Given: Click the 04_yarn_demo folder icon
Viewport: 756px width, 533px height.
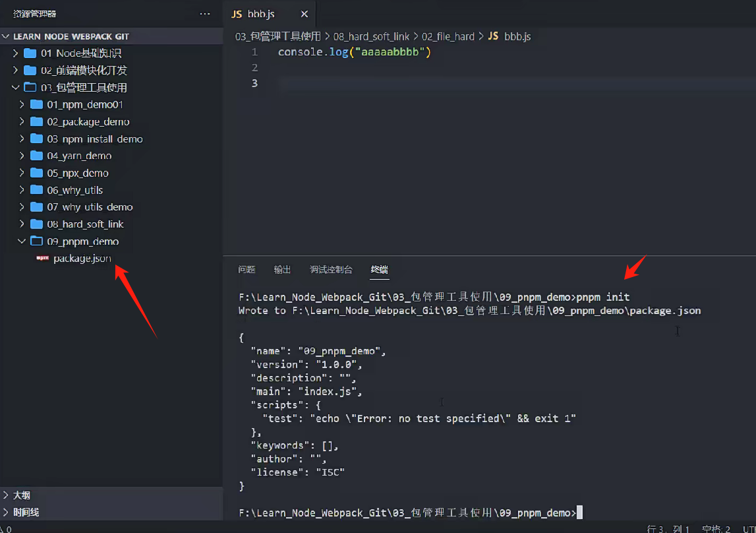Looking at the screenshot, I should tap(36, 156).
